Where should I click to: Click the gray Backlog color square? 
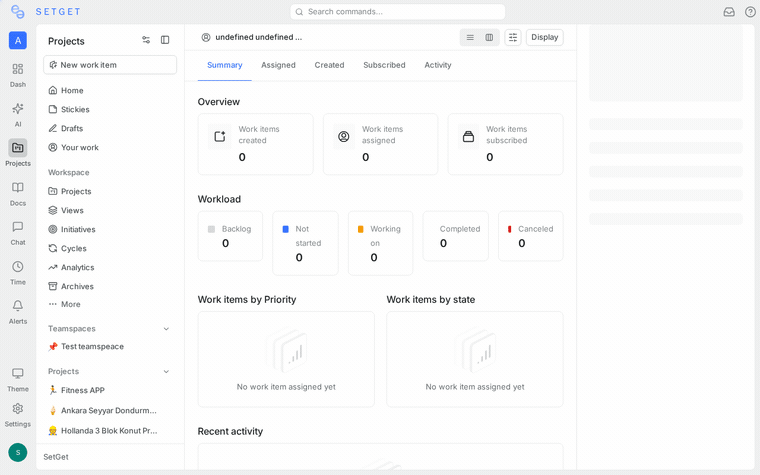pos(211,229)
